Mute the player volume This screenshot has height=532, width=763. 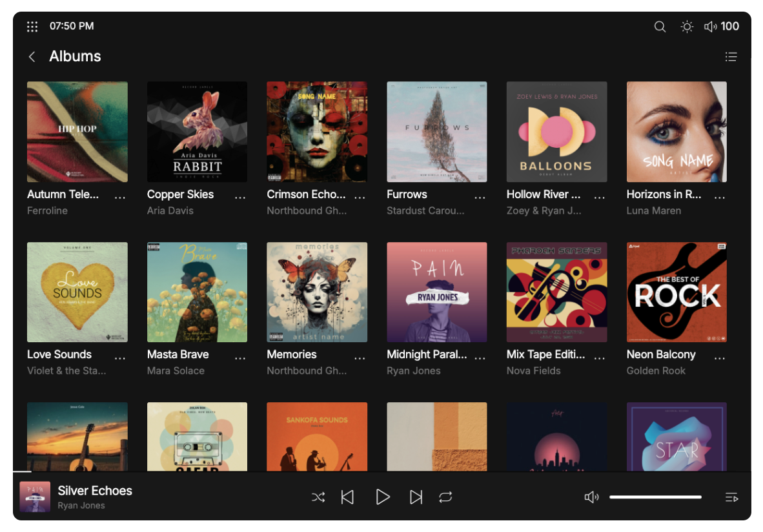tap(591, 497)
